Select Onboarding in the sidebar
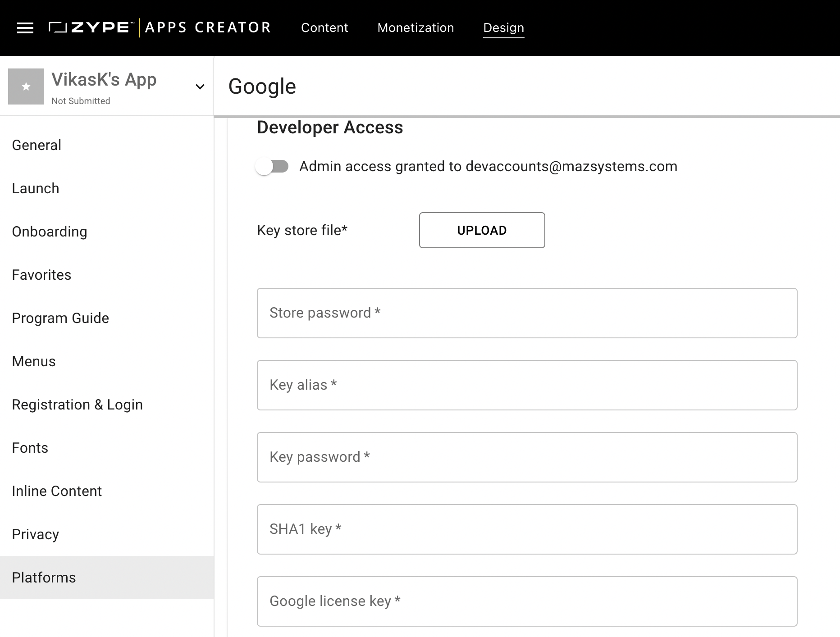Screen dimensions: 840x637 [107, 232]
